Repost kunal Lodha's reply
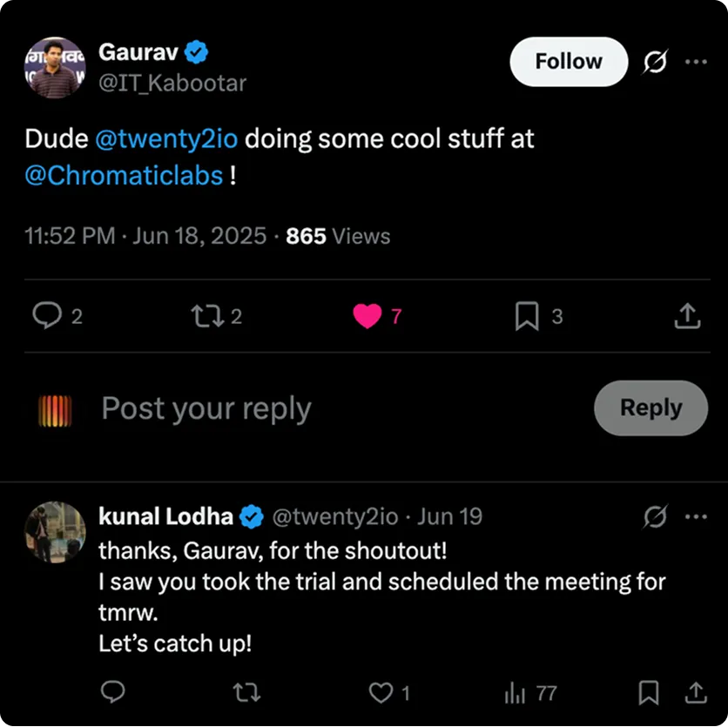Image resolution: width=728 pixels, height=727 pixels. pos(246,692)
